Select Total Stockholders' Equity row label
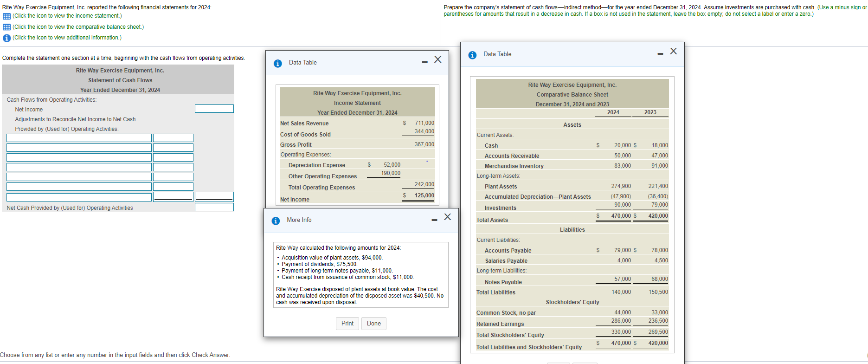Viewport: 868px width, 364px height. point(510,335)
